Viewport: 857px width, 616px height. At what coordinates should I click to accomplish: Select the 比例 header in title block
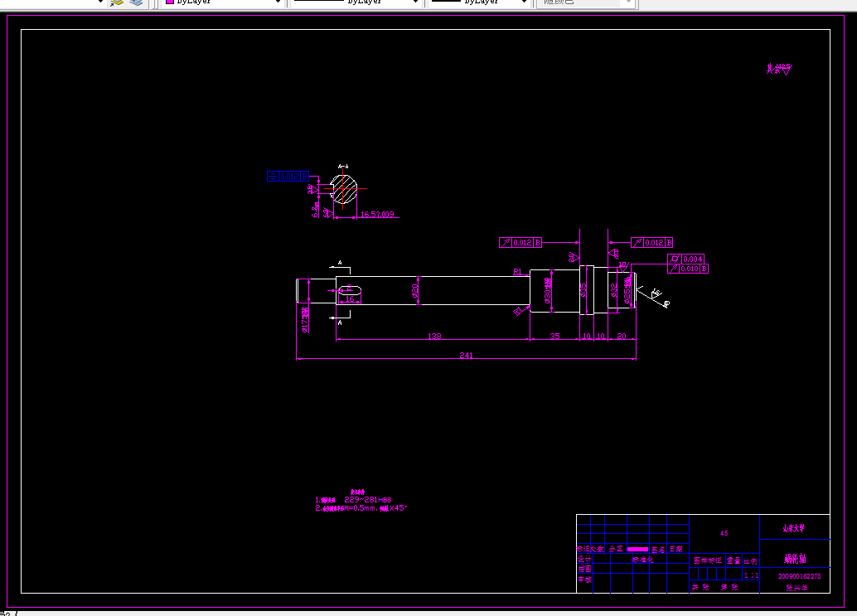[x=750, y=561]
